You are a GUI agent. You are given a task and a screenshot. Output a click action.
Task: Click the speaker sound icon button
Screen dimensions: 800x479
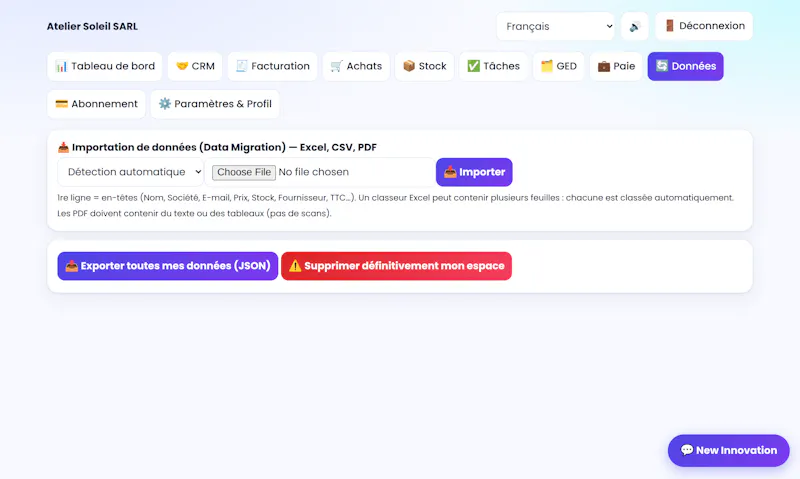coord(635,26)
